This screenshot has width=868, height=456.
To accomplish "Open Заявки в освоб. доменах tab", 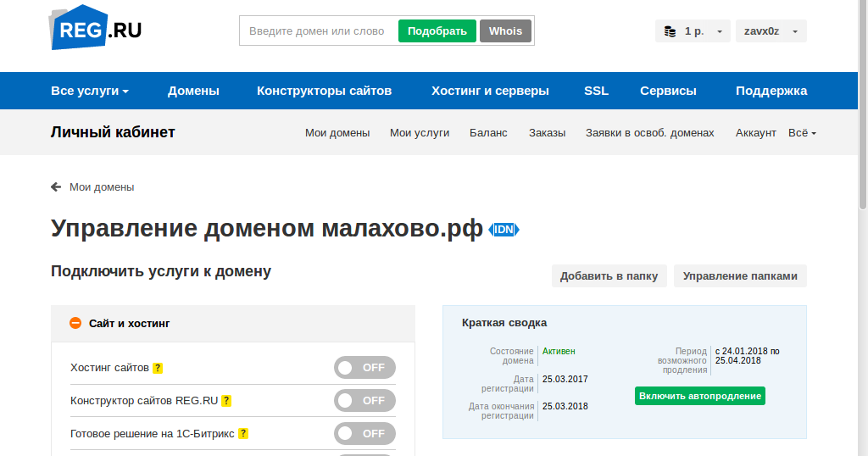I will tap(650, 133).
